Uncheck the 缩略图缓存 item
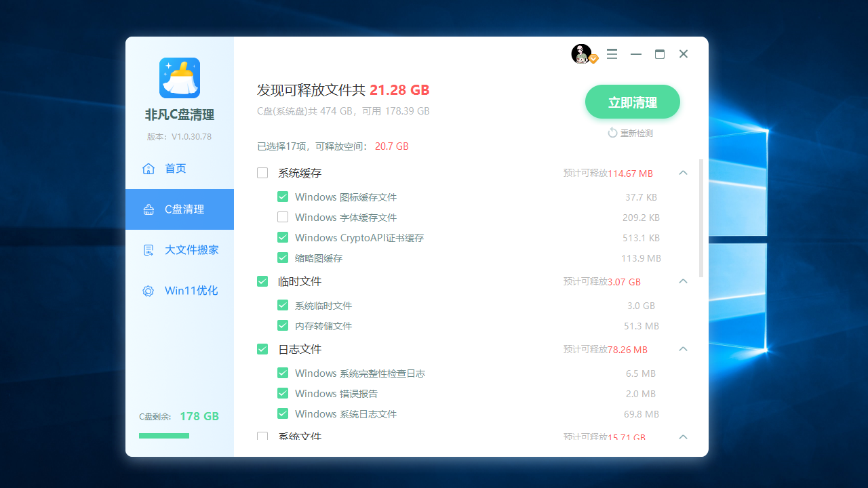868x488 pixels. [283, 258]
